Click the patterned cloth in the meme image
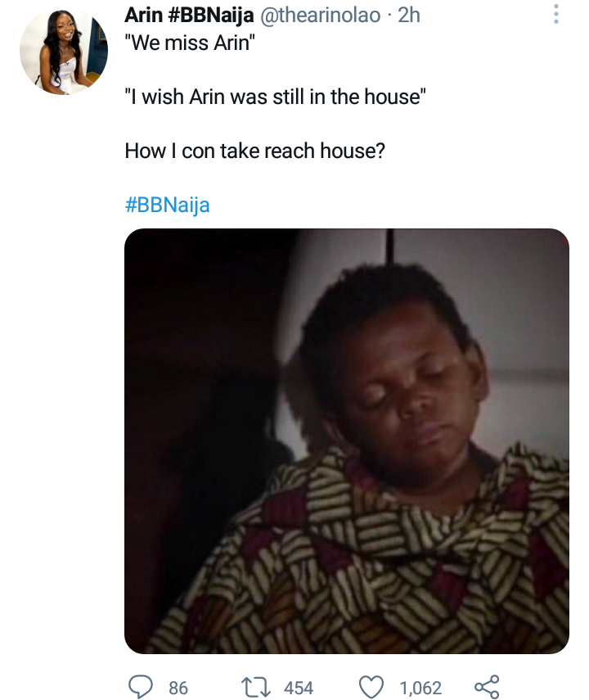The width and height of the screenshot is (589, 700). (x=380, y=558)
